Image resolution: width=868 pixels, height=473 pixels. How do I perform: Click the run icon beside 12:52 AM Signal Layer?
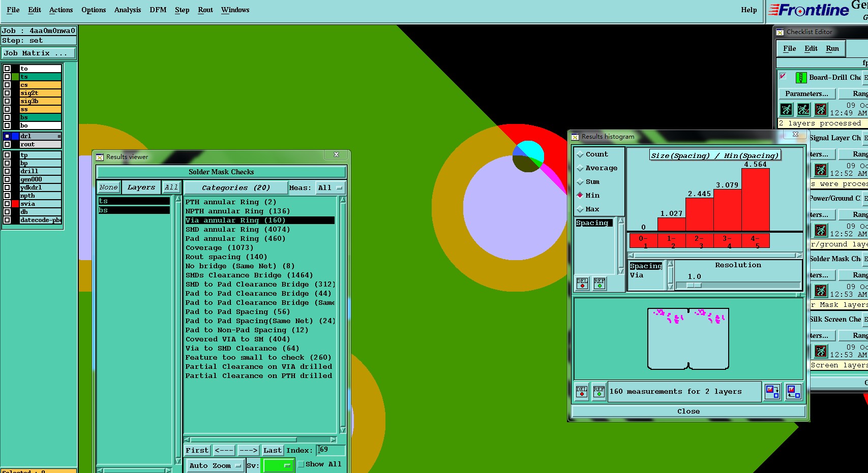(821, 170)
